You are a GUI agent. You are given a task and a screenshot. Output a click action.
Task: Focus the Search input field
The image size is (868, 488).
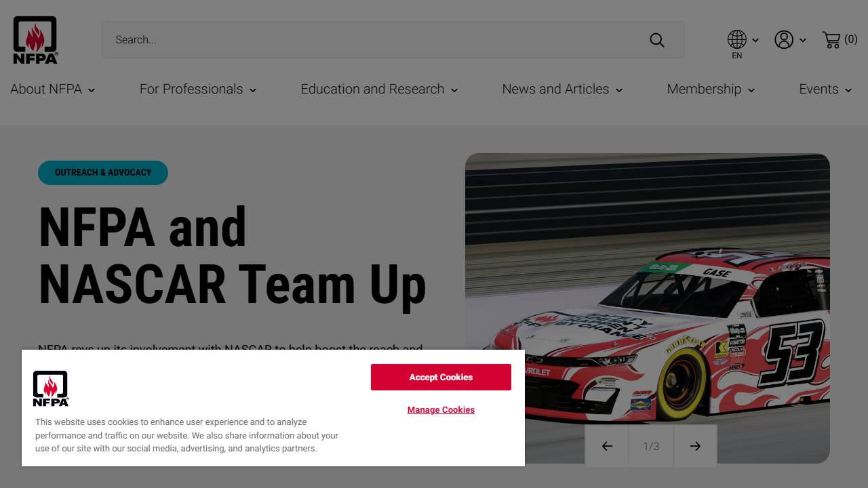[373, 40]
